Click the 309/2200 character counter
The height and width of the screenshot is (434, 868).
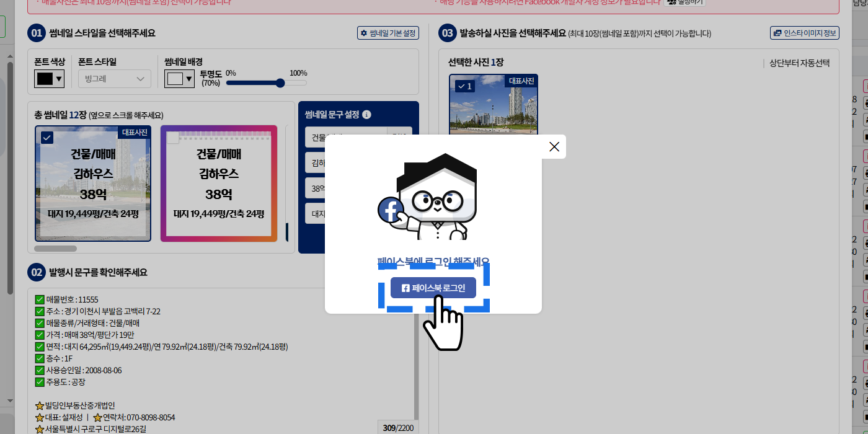pyautogui.click(x=397, y=428)
